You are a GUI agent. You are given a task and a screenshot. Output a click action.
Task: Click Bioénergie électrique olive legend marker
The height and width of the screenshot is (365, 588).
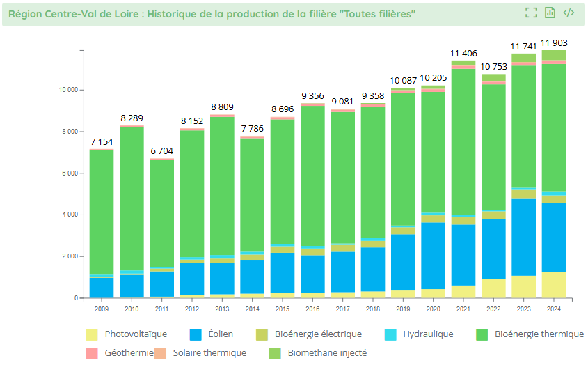(262, 334)
